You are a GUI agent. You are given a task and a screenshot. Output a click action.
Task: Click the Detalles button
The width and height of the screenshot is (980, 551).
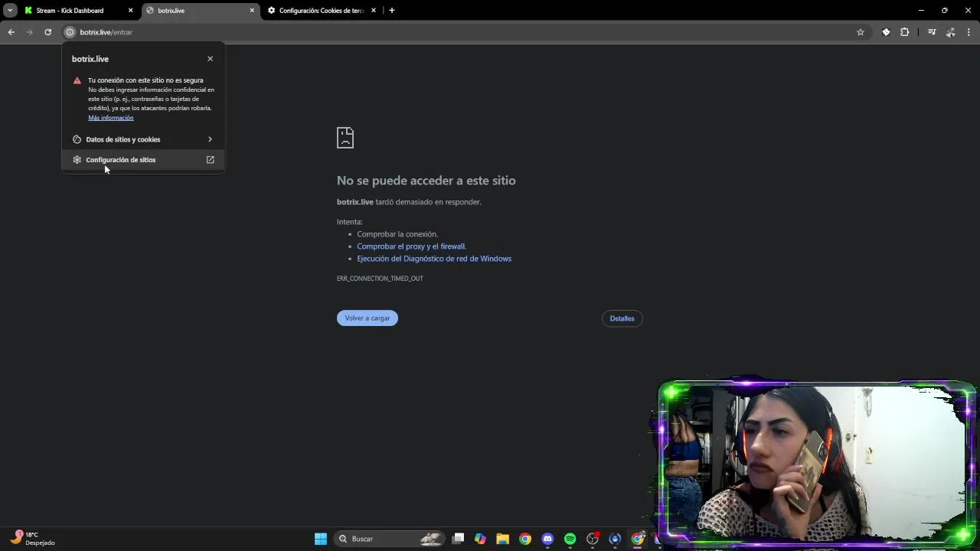pos(622,318)
